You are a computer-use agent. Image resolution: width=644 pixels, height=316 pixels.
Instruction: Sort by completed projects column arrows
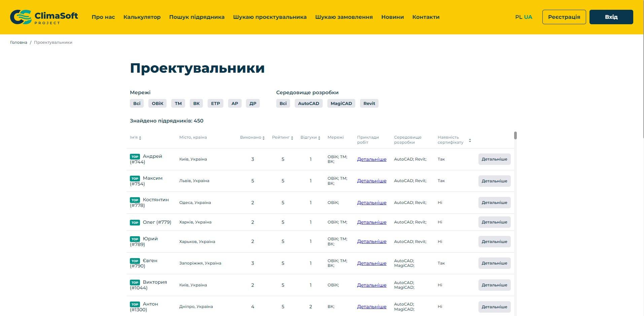coord(263,138)
